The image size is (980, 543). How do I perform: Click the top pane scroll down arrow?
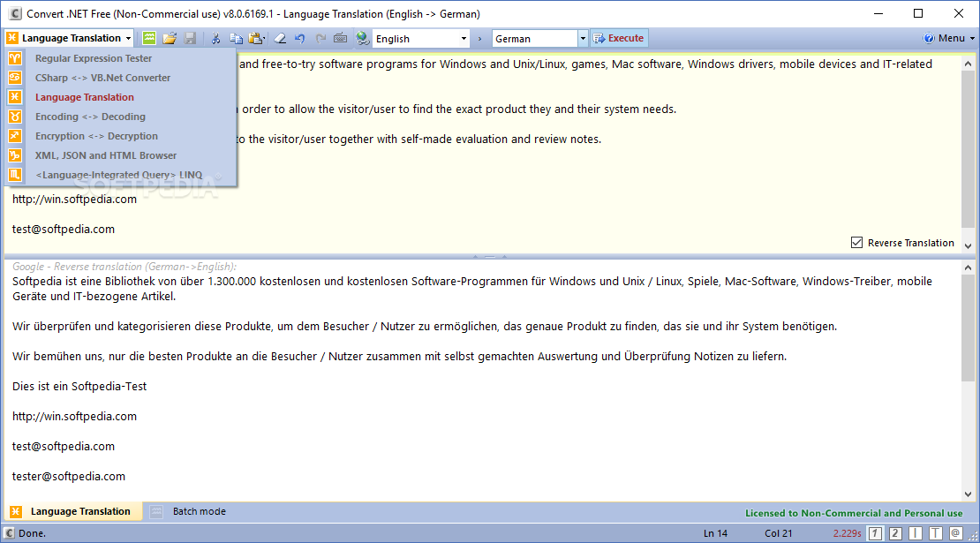click(969, 246)
